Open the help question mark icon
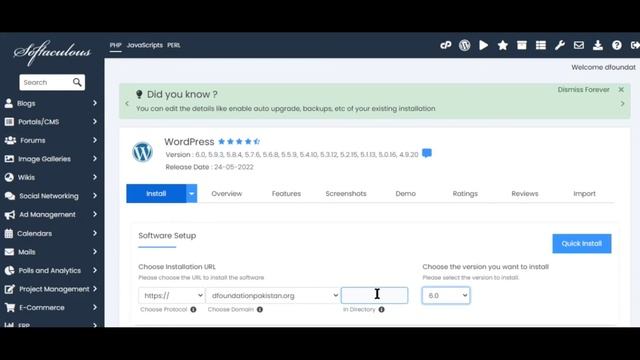This screenshot has height=360, width=640. point(617,45)
